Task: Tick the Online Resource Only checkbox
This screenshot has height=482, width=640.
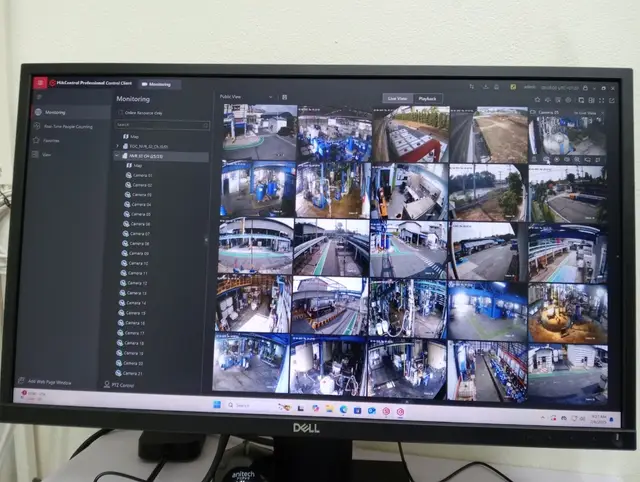Action: coord(120,113)
